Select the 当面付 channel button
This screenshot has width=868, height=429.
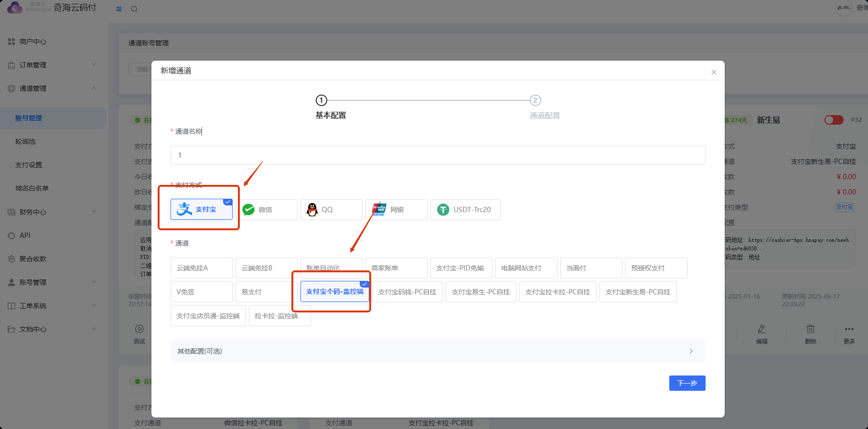pos(591,268)
